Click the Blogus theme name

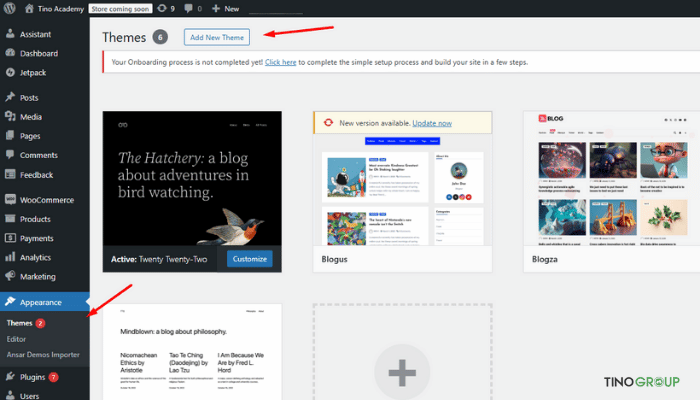[x=334, y=259]
